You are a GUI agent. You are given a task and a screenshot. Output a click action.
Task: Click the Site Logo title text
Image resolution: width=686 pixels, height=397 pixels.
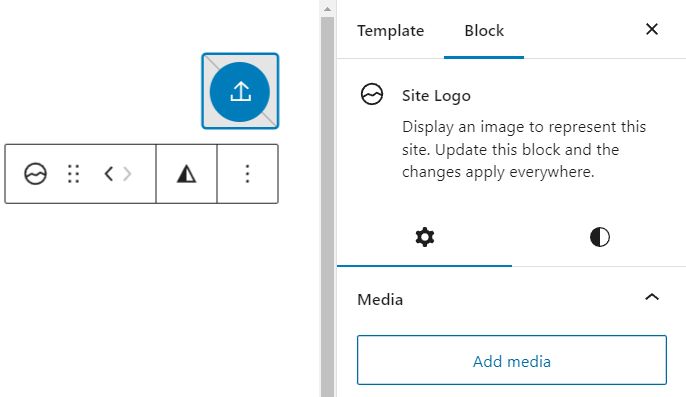436,96
